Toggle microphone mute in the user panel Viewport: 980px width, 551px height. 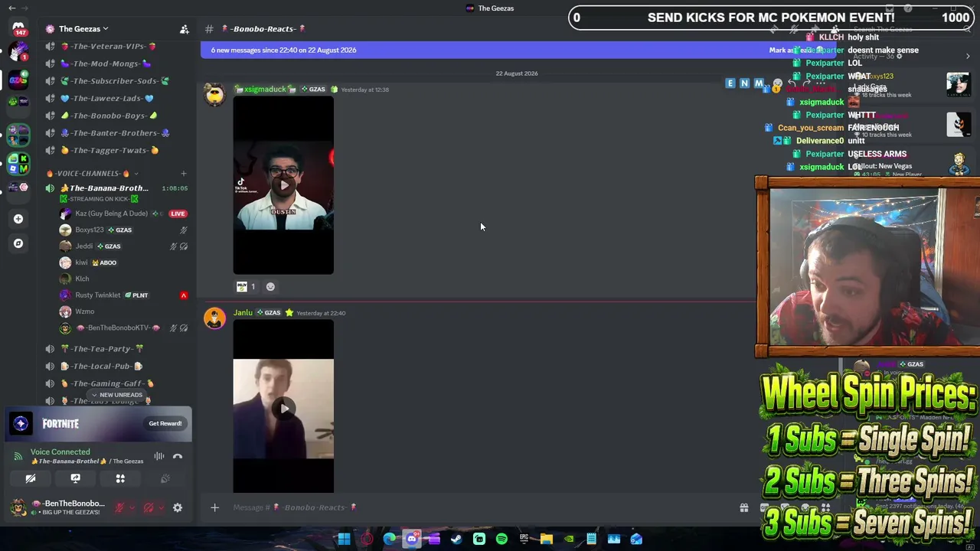pos(119,507)
